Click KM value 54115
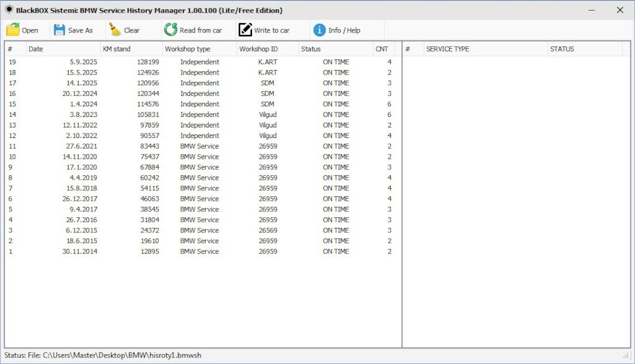The height and width of the screenshot is (364, 635). [x=149, y=188]
